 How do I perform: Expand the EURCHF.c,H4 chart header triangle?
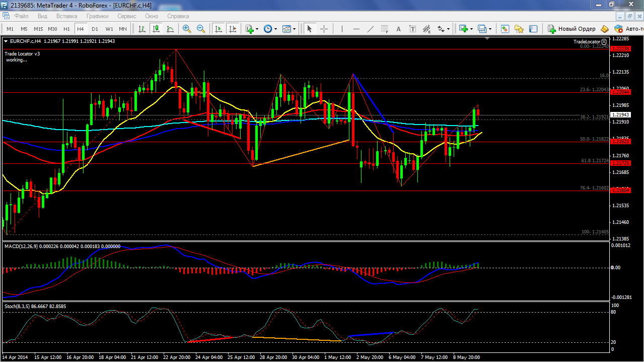[6, 41]
